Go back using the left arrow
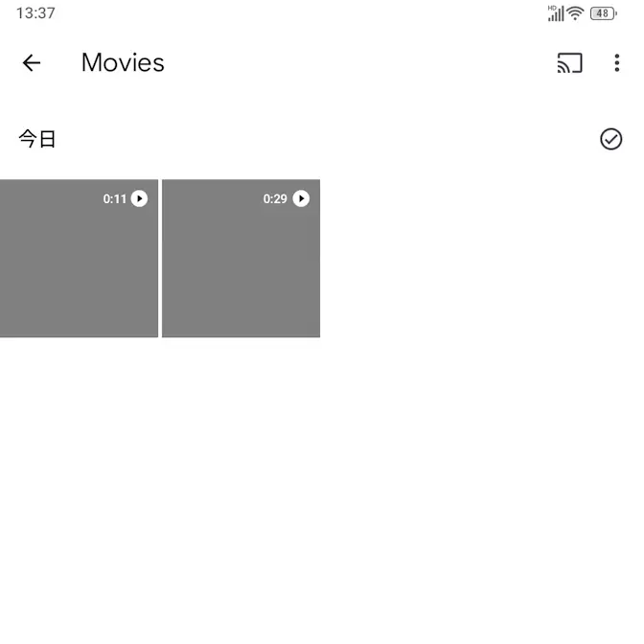The image size is (644, 644). (32, 63)
